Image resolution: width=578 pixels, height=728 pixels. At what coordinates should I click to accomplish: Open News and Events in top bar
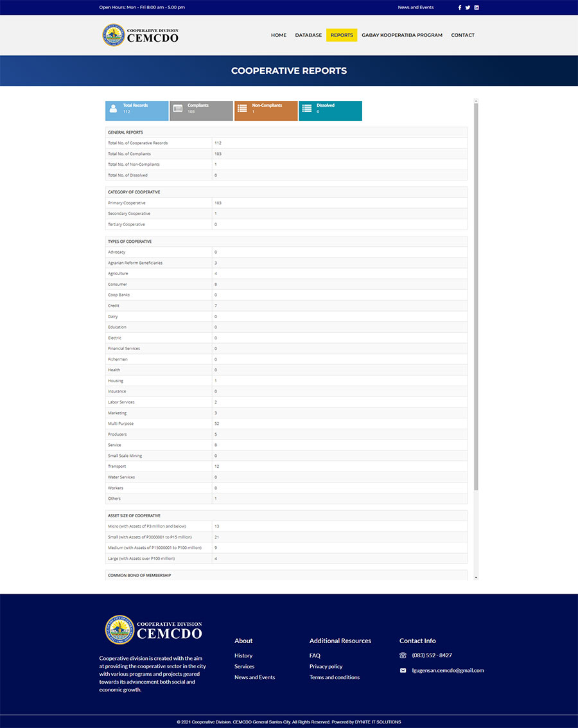pos(416,8)
